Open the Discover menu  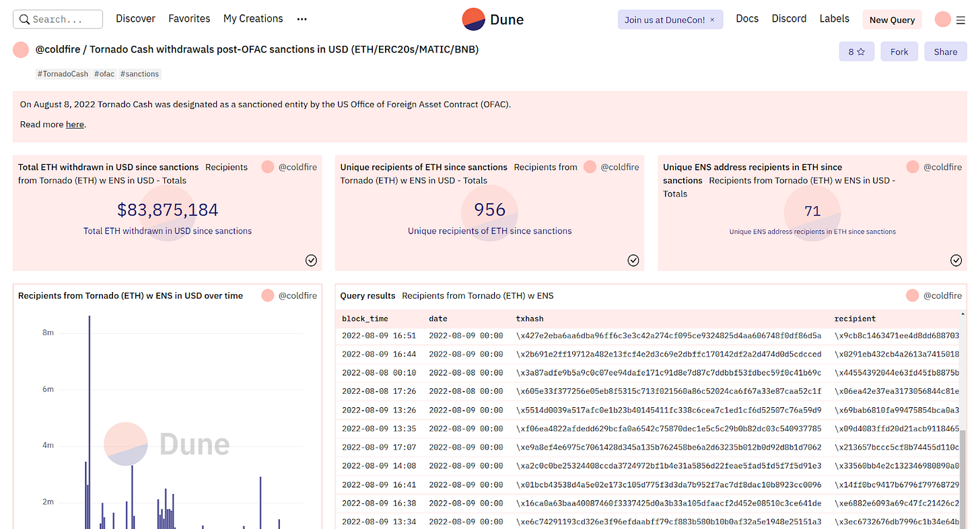pyautogui.click(x=135, y=19)
